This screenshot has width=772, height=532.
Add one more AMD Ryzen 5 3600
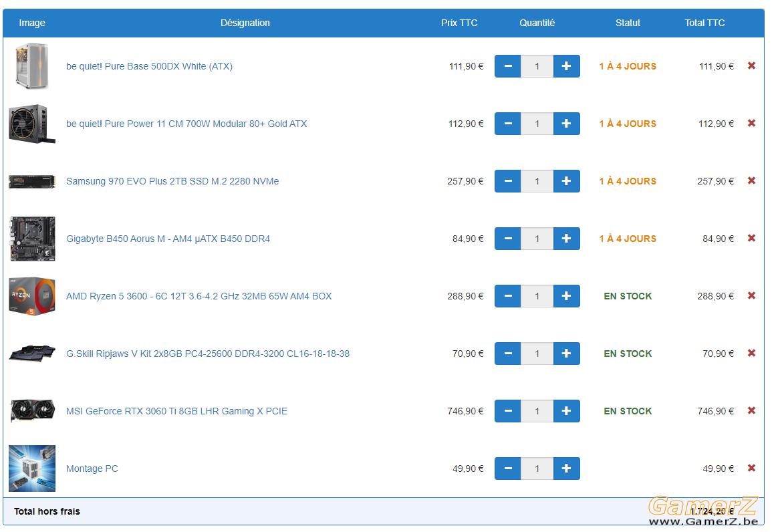click(567, 296)
